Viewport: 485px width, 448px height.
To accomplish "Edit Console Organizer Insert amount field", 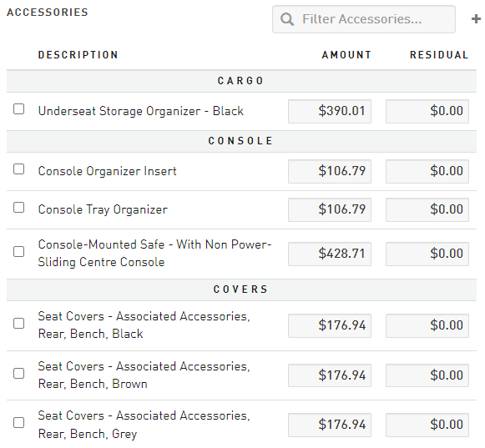I will (x=330, y=171).
